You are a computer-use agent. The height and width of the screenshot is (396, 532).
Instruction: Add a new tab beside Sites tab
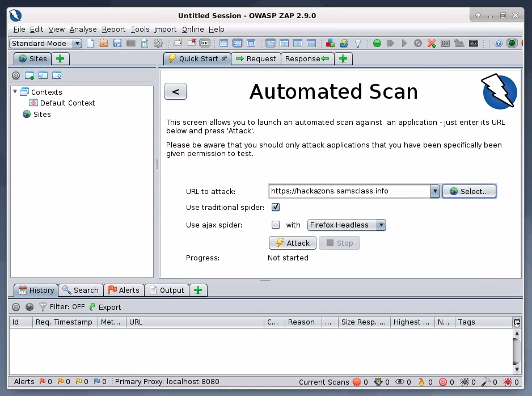60,58
